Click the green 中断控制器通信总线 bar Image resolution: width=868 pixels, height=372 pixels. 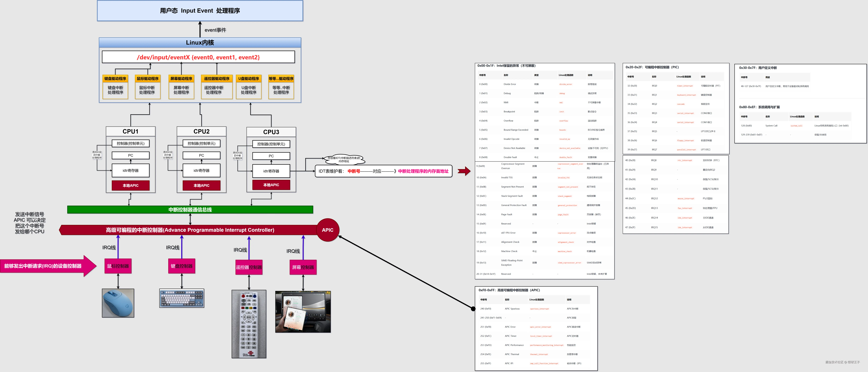190,210
